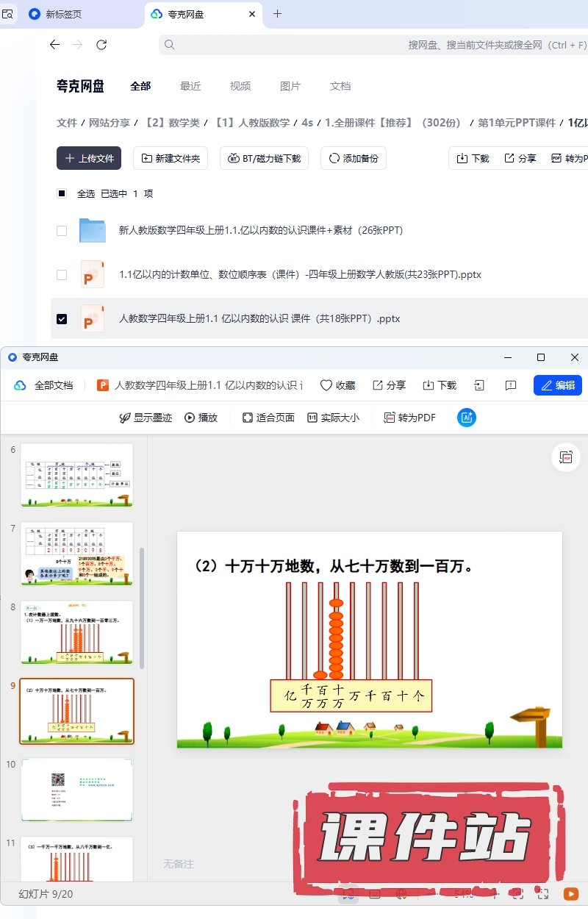Click the blue 编辑 edit button

(x=557, y=385)
